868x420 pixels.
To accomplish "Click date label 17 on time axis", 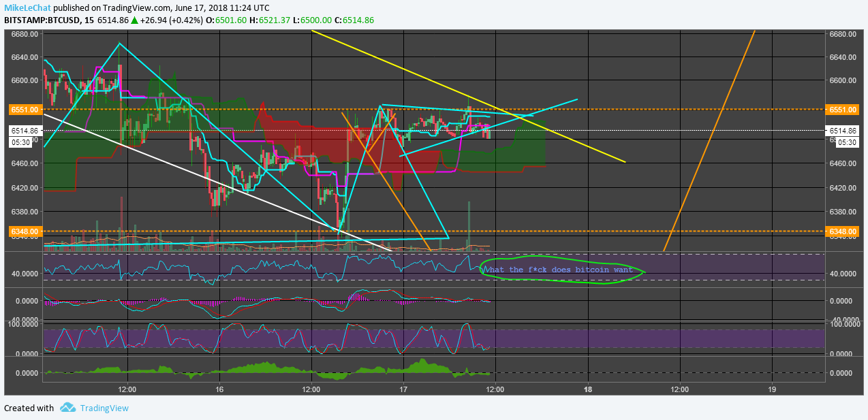I will (x=403, y=389).
